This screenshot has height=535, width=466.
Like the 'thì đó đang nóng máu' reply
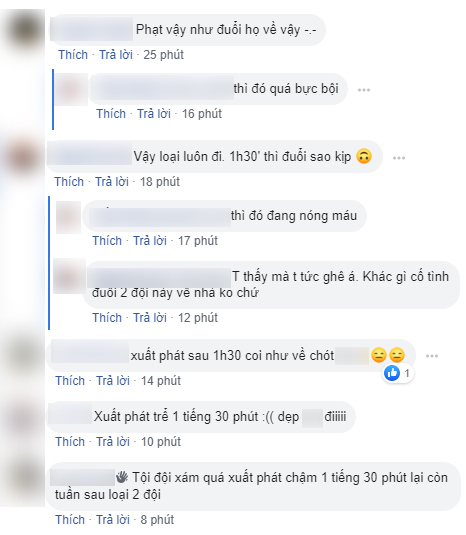point(107,241)
